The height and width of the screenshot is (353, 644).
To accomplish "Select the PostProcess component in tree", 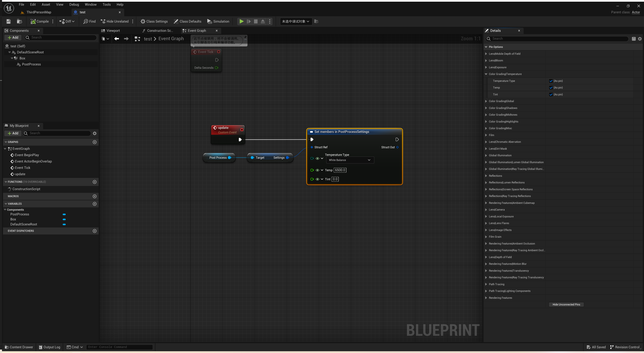I will tap(31, 64).
